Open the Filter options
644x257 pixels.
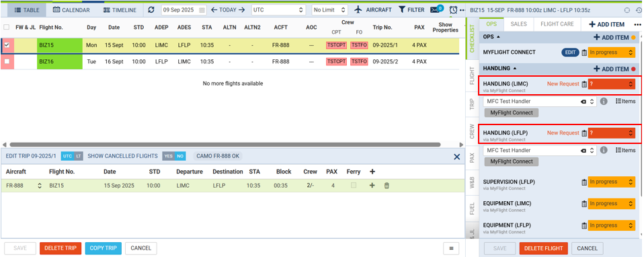[x=411, y=10]
